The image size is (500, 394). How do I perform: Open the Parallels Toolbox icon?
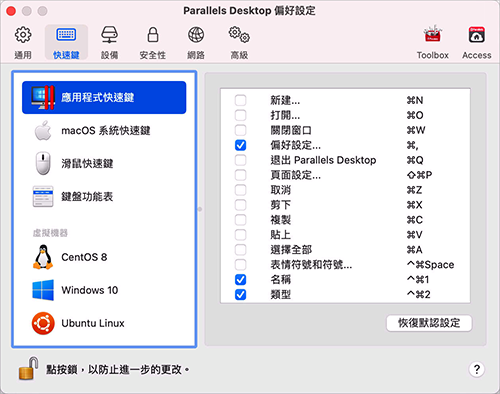[433, 34]
